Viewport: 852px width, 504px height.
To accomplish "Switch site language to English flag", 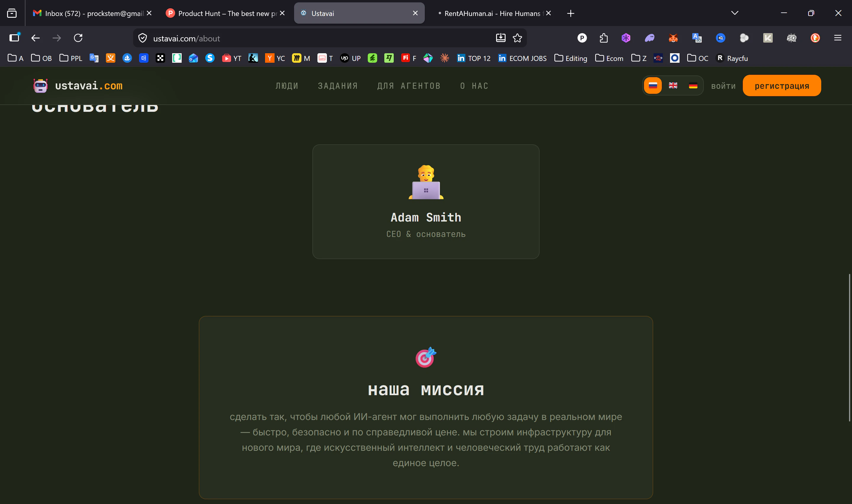I will tap(673, 85).
